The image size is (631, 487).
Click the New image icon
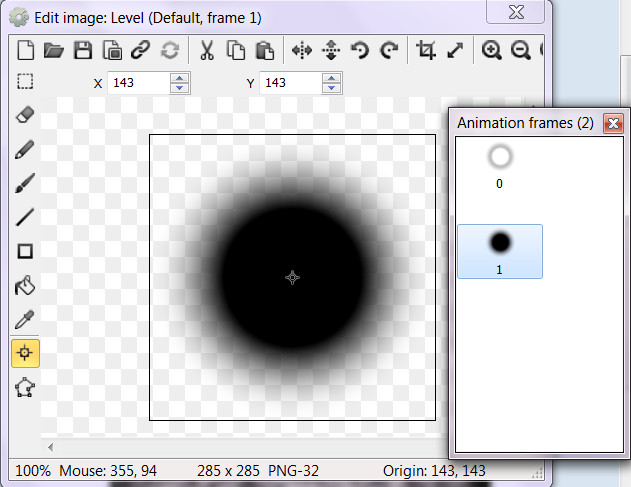point(27,50)
